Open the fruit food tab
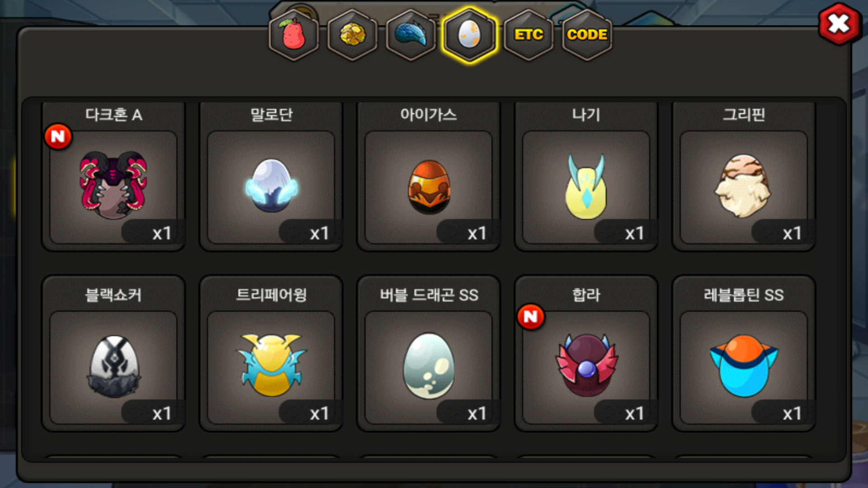 point(294,35)
